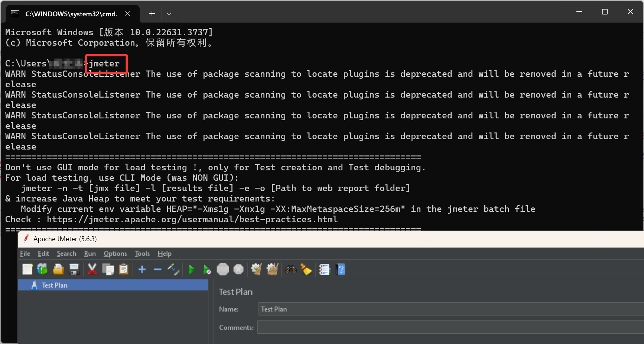This screenshot has width=644, height=344.
Task: Open the Tools menu in JMeter
Action: point(142,254)
